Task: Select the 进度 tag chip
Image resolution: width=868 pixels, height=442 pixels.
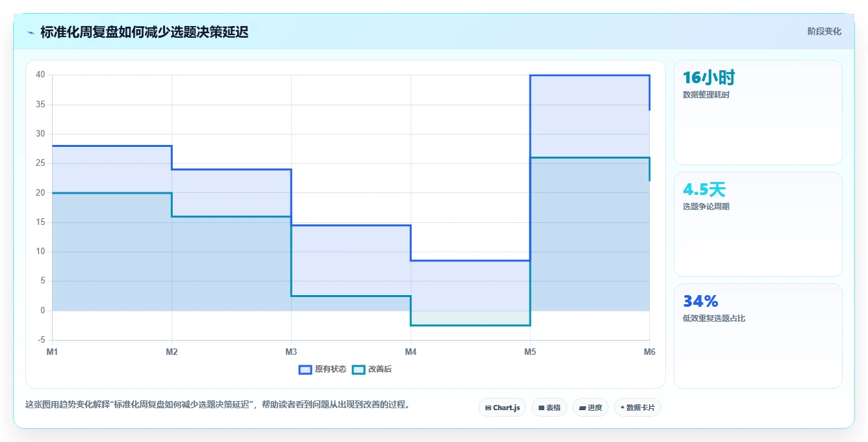Action: (x=591, y=408)
